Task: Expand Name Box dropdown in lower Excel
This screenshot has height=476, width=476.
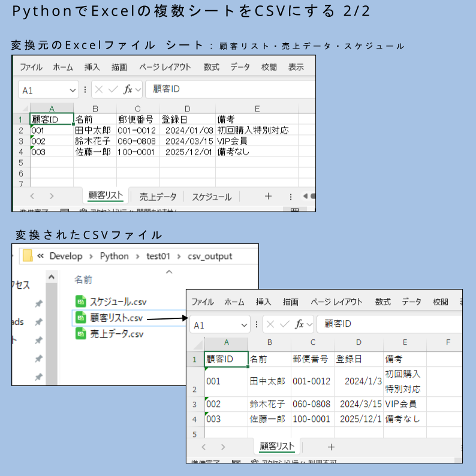Action: tap(244, 325)
